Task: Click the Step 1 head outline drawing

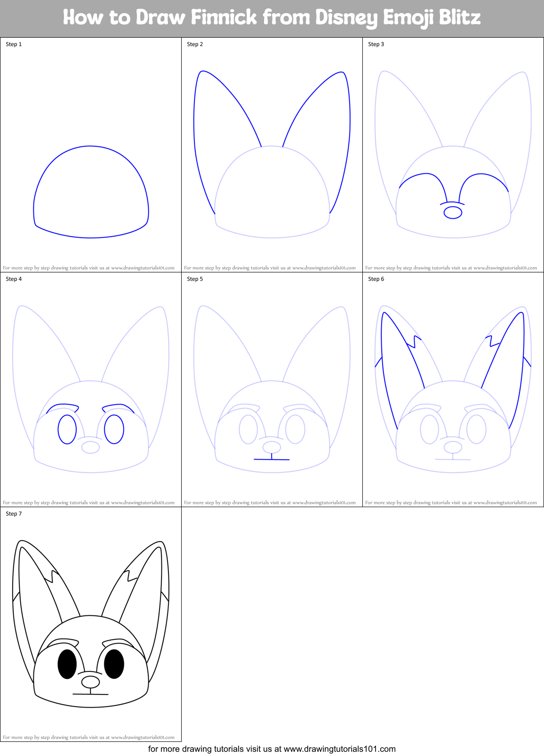Action: tap(91, 192)
